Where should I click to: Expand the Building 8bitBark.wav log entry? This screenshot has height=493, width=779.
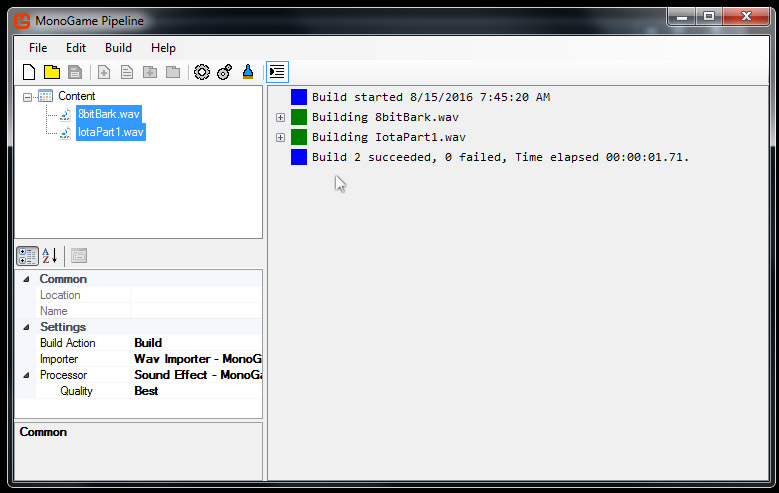(x=281, y=118)
